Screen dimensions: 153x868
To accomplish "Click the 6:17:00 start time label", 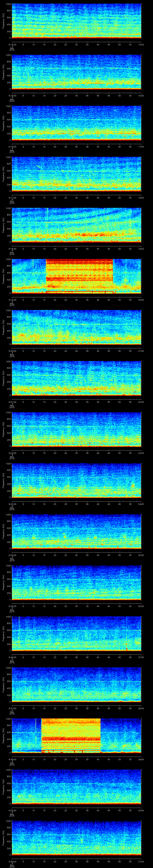I will tap(12, 198).
